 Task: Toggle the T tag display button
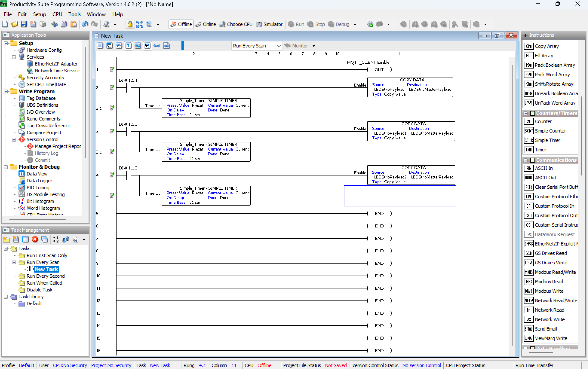128,46
